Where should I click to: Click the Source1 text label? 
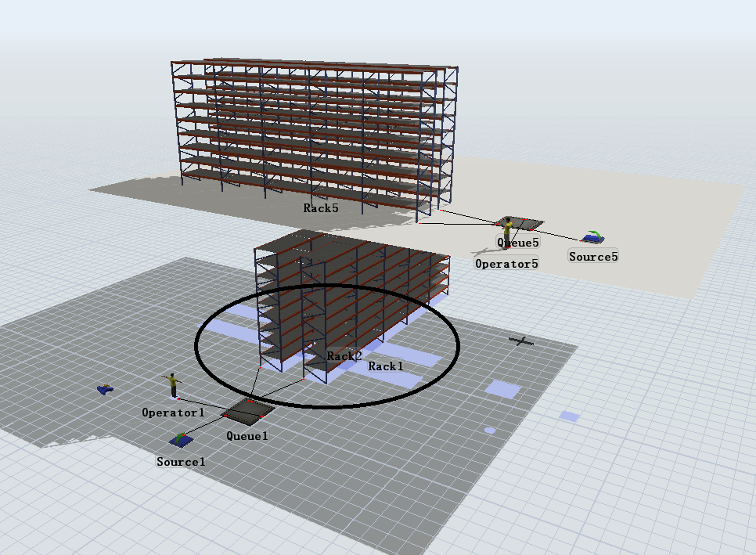181,462
